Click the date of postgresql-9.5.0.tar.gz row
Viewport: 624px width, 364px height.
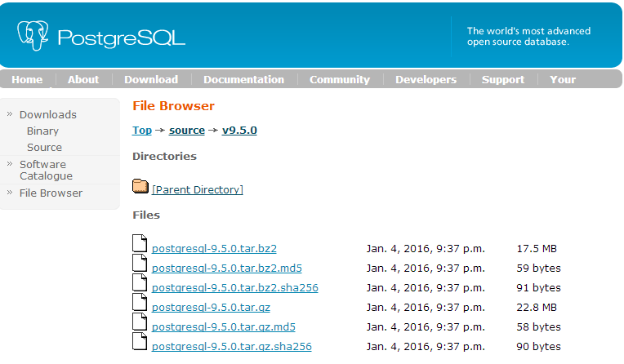tap(426, 308)
